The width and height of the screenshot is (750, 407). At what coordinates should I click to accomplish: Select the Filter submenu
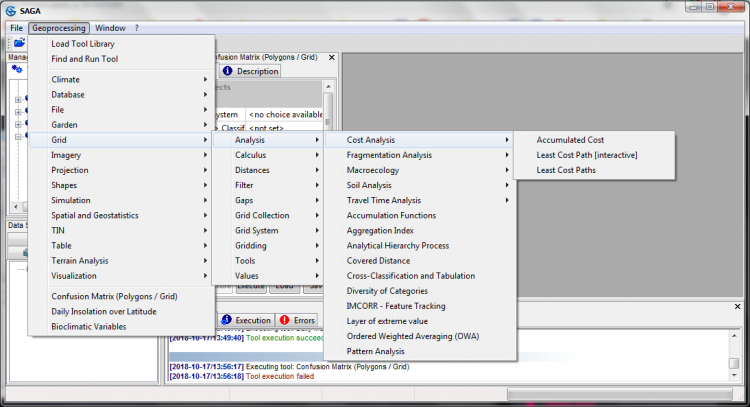click(268, 185)
